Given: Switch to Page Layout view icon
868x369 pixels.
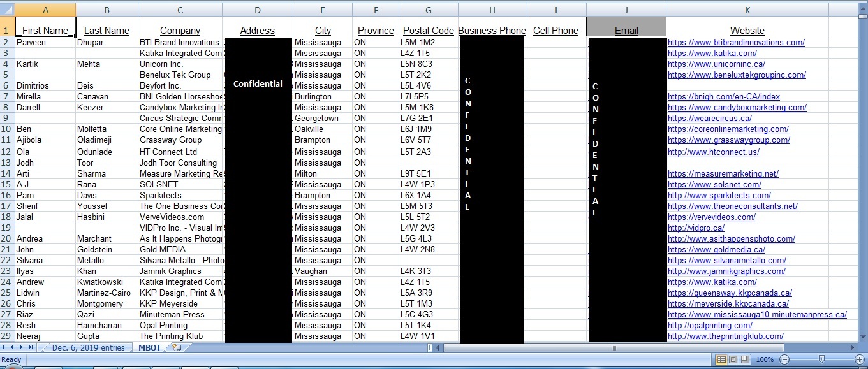Looking at the screenshot, I should coord(733,359).
